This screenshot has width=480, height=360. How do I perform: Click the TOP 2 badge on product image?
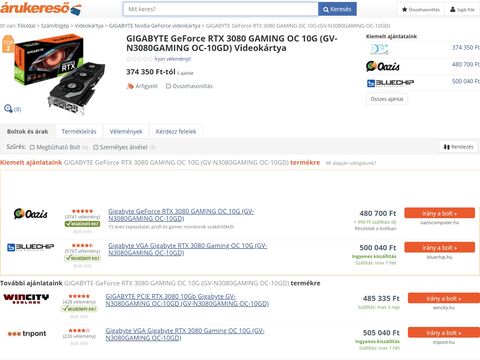[x=8, y=44]
